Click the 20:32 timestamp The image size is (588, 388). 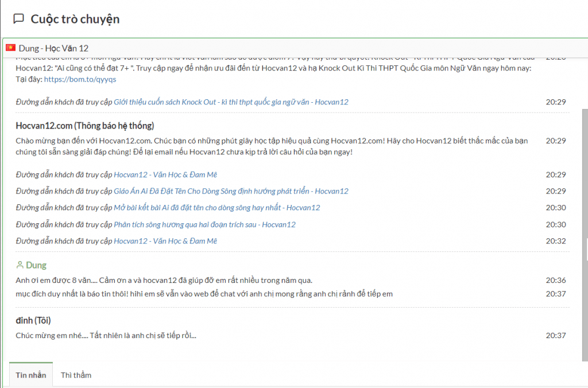tap(556, 241)
